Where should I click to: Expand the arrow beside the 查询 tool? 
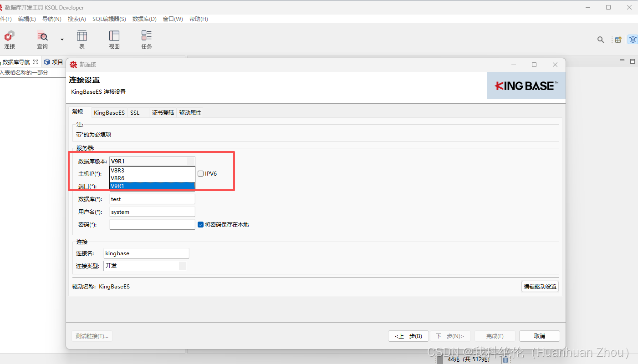pos(62,40)
